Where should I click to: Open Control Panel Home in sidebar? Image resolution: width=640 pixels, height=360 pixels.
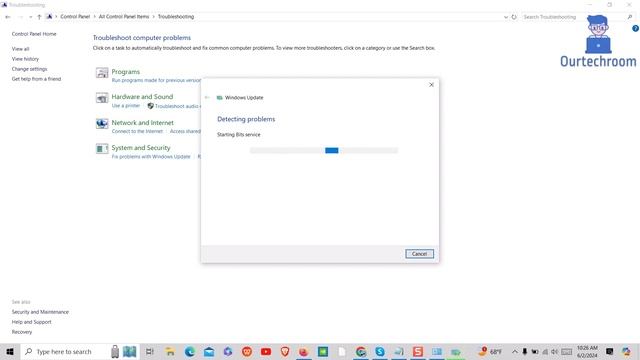pyautogui.click(x=34, y=34)
